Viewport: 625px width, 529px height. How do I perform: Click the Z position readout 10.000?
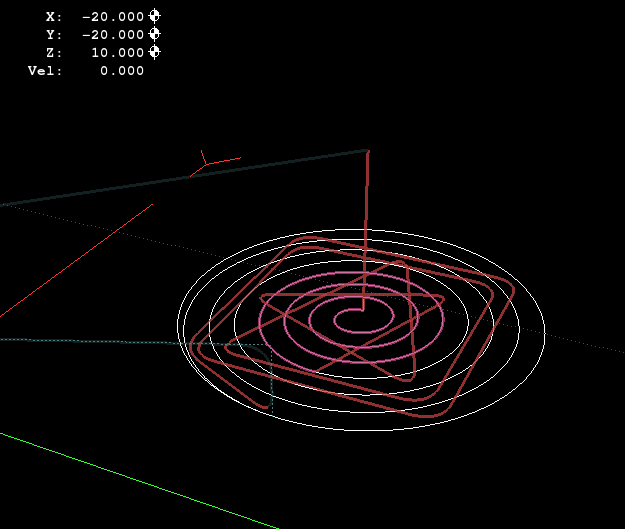(118, 53)
